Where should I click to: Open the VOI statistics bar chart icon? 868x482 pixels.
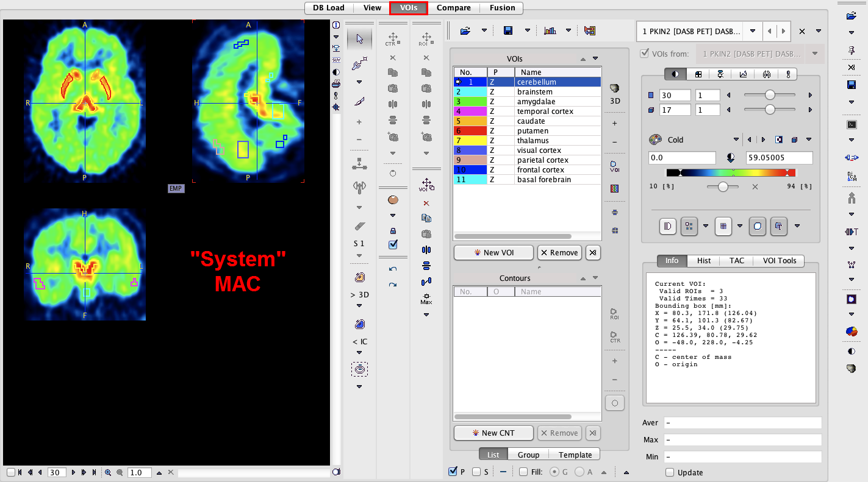(x=550, y=30)
